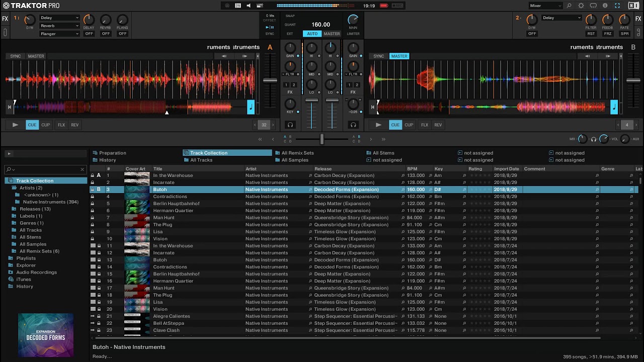Click the right FX panel selector
The image size is (644, 362).
point(638,19)
